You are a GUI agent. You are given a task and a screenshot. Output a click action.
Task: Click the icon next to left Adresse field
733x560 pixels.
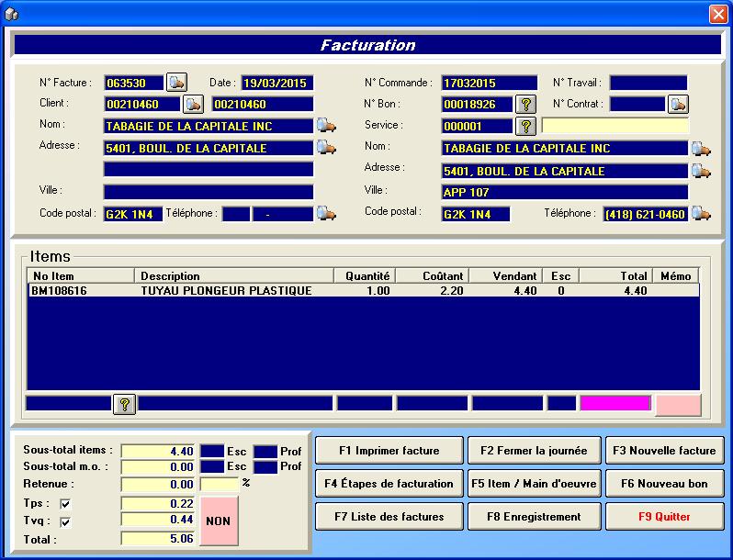[x=326, y=147]
